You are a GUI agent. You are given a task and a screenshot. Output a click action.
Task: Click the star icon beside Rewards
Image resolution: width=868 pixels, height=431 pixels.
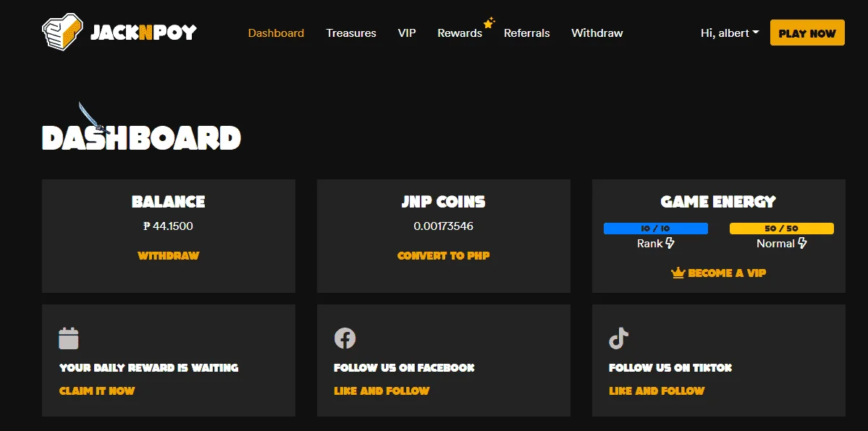[489, 22]
